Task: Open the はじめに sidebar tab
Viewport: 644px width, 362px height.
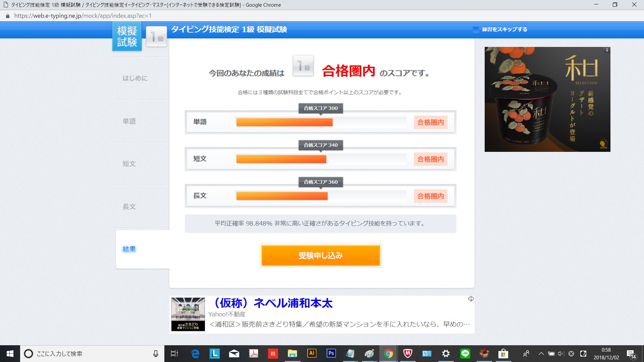Action: point(135,78)
